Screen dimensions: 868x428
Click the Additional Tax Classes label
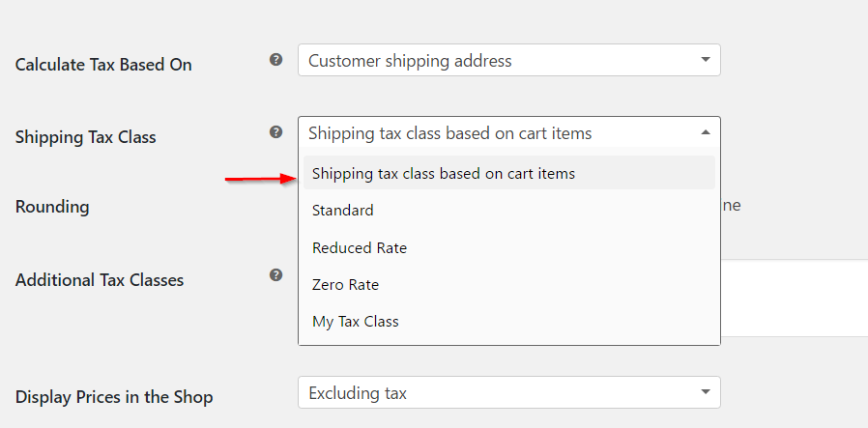tap(100, 280)
